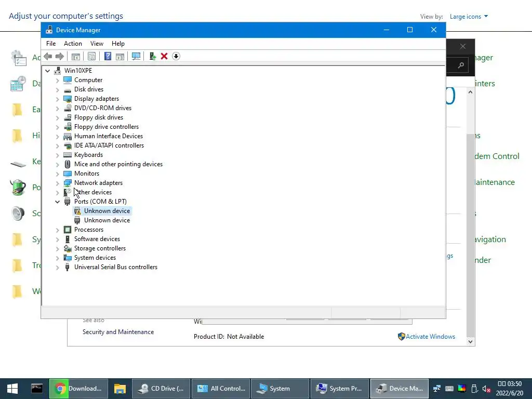
Task: Close the dark window behind Device Manager
Action: pyautogui.click(x=463, y=46)
